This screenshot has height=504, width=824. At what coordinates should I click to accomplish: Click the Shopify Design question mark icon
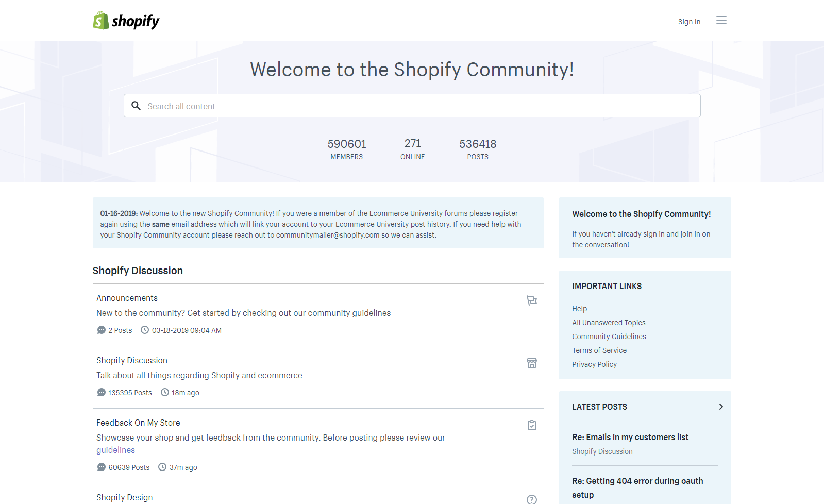(532, 499)
